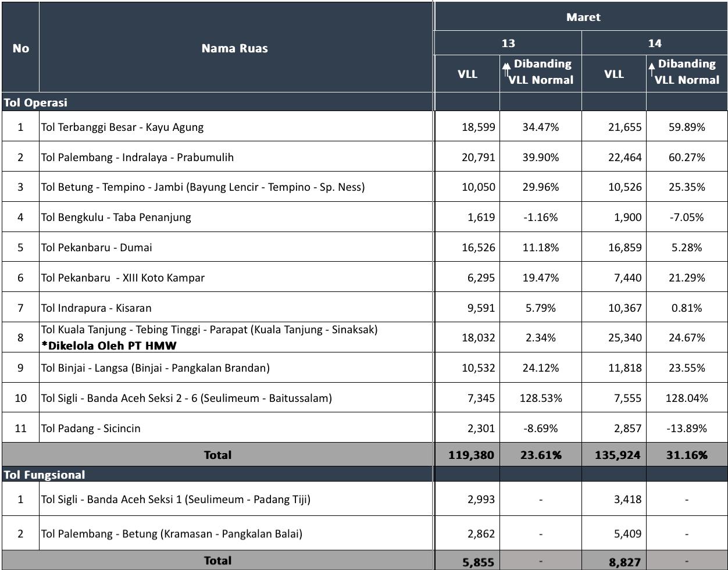Click the No column header
The image size is (728, 570).
pos(20,48)
